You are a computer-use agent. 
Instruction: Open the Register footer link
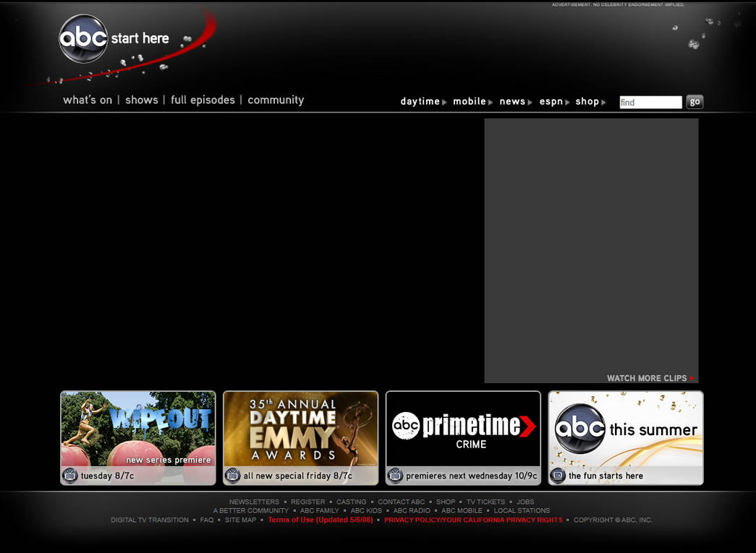307,502
